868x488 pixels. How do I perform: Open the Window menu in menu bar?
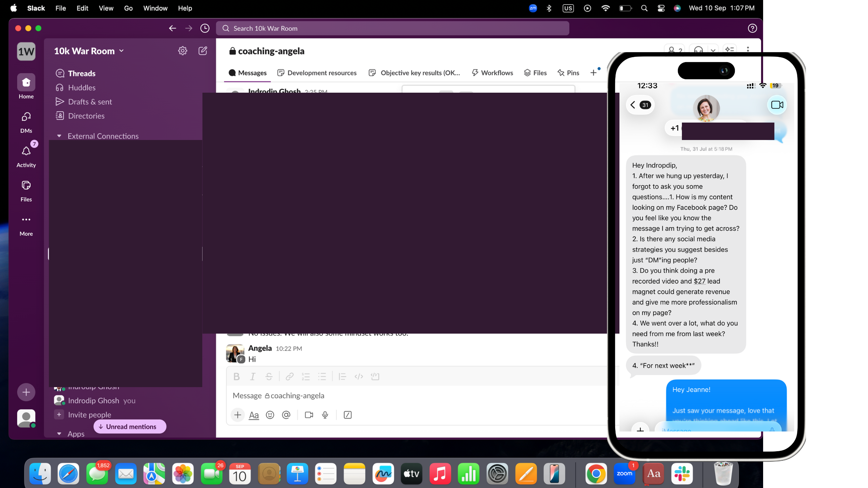point(155,8)
